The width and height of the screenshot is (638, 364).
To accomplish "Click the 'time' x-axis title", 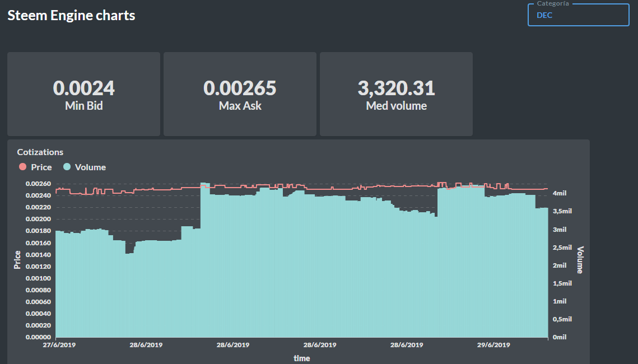I will (301, 358).
